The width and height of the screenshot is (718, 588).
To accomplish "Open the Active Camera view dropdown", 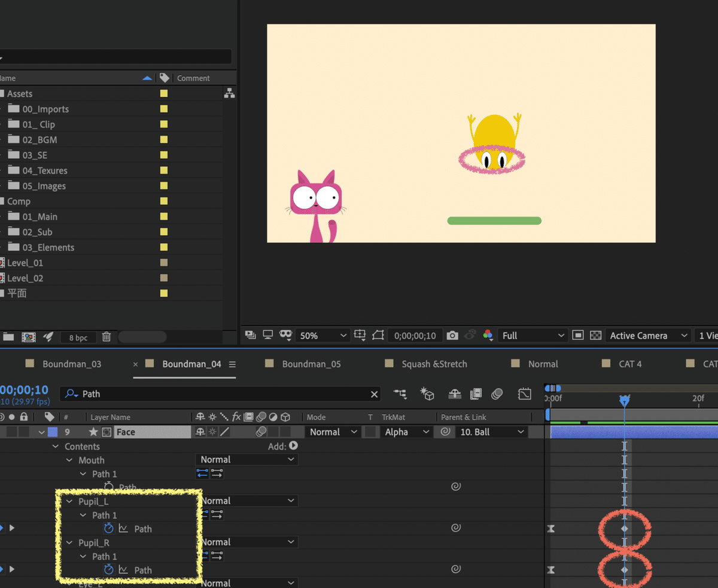I will coord(647,336).
